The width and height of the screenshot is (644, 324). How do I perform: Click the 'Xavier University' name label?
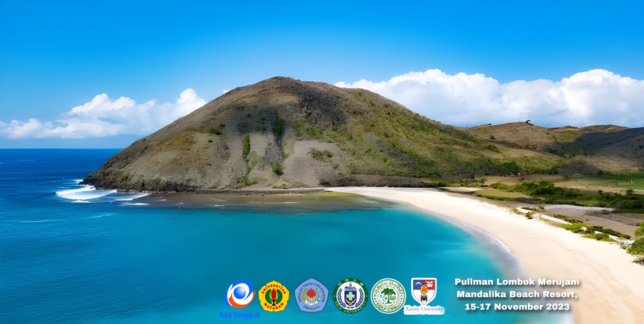point(424,309)
